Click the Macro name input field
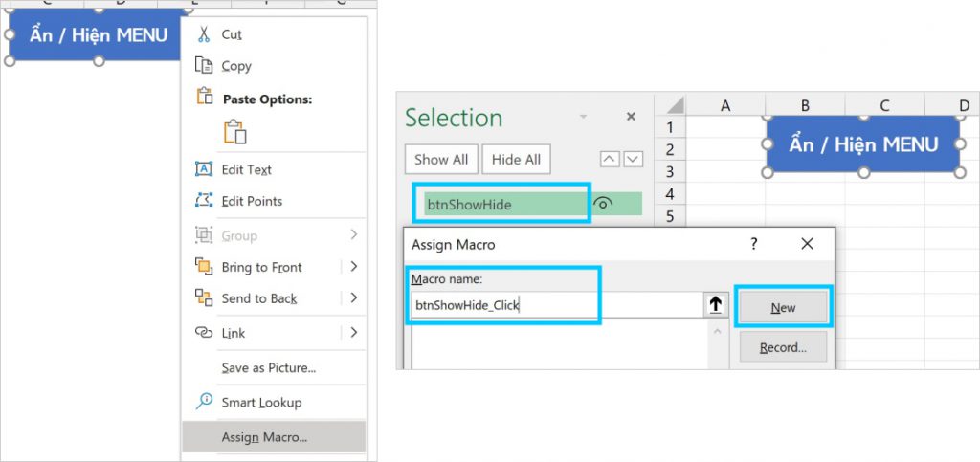Screen dimensions: 980x462 (x=555, y=305)
